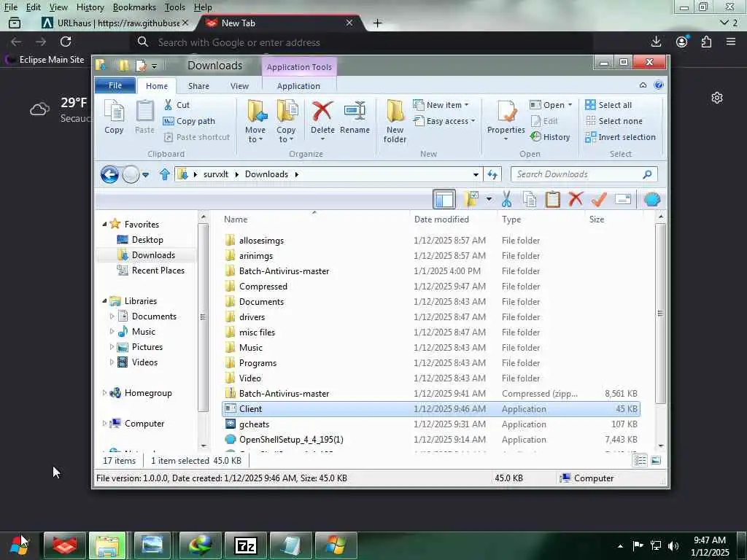Viewport: 747px width, 560px height.
Task: Click the blue shell toolbar icon
Action: click(x=652, y=199)
